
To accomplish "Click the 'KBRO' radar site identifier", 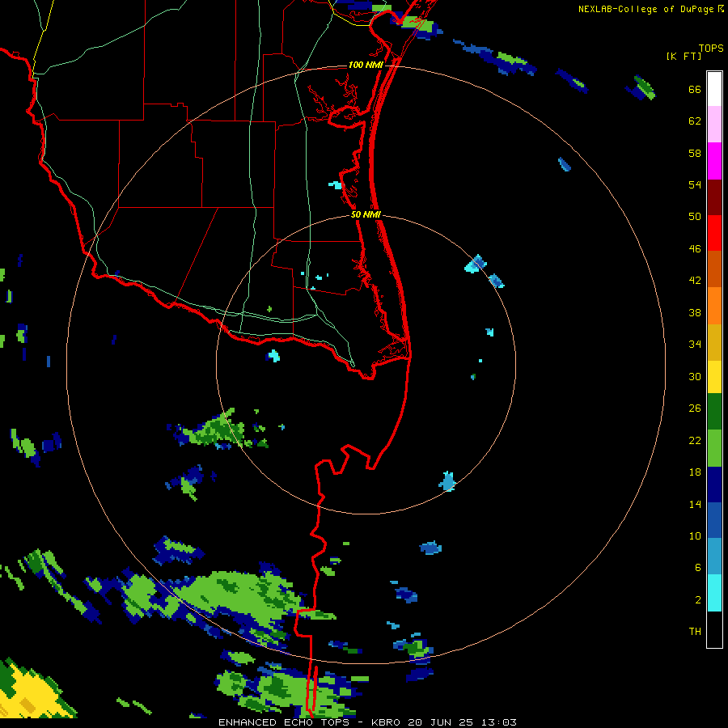I will 387,722.
